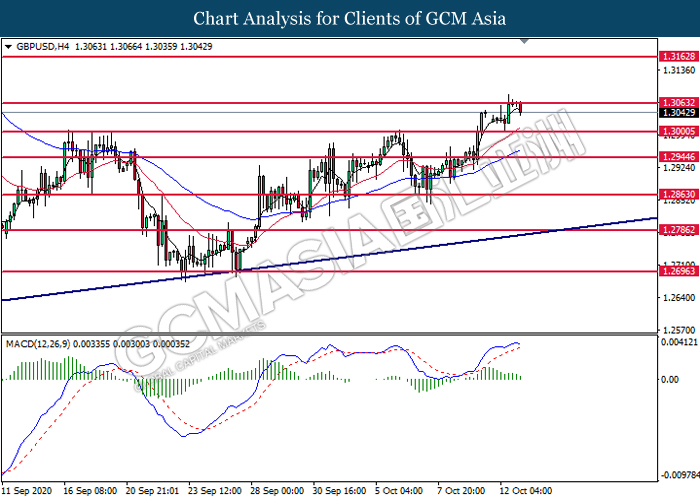Screen dimensions: 700x500
Task: Click the 11 Sep 2020 date label
Action: [26, 491]
